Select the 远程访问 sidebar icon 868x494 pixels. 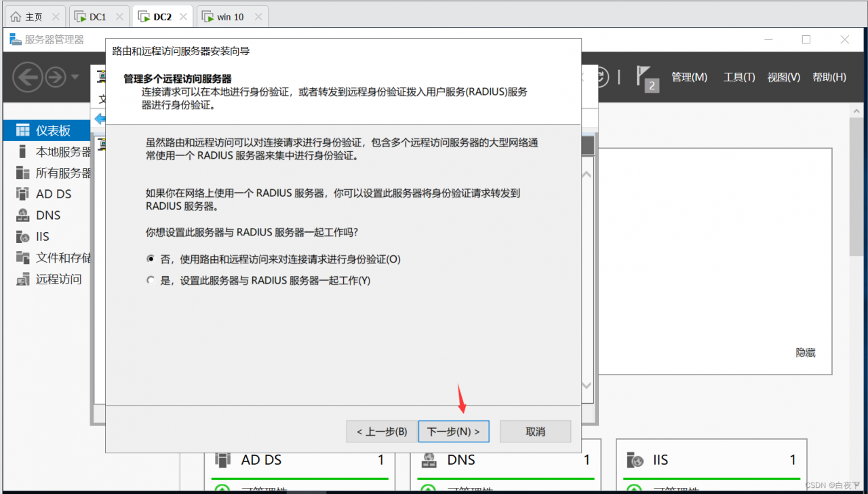(x=23, y=279)
